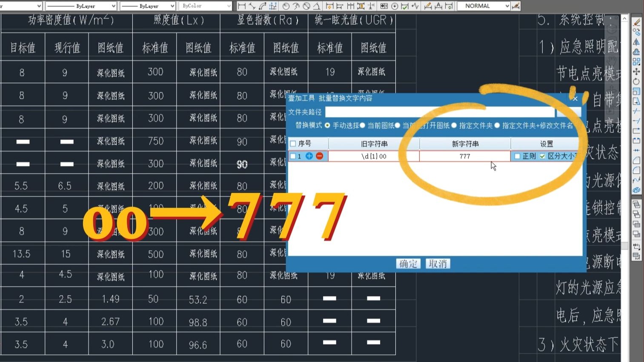This screenshot has height=362, width=644.
Task: Select the Linear Dimension tool
Action: 242,6
